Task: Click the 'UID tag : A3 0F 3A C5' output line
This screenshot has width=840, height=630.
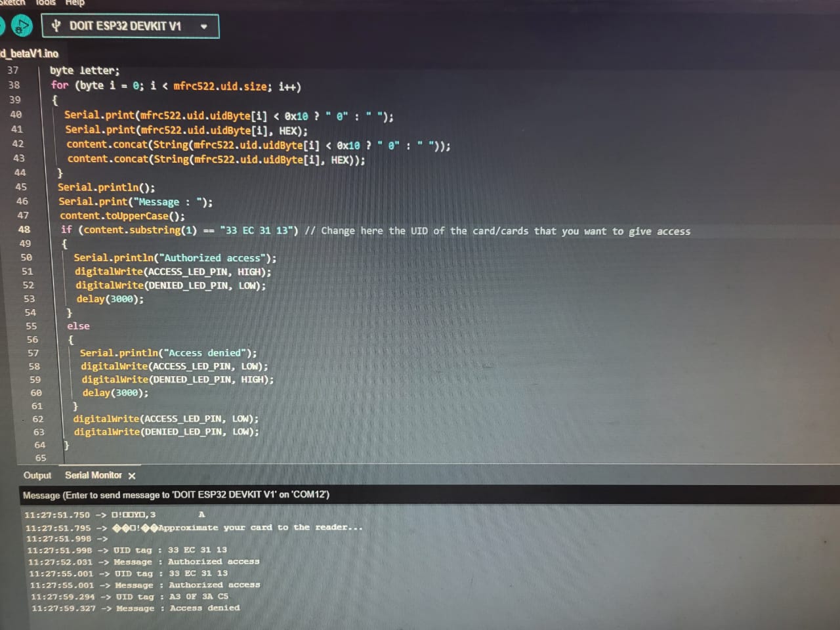Action: [130, 597]
